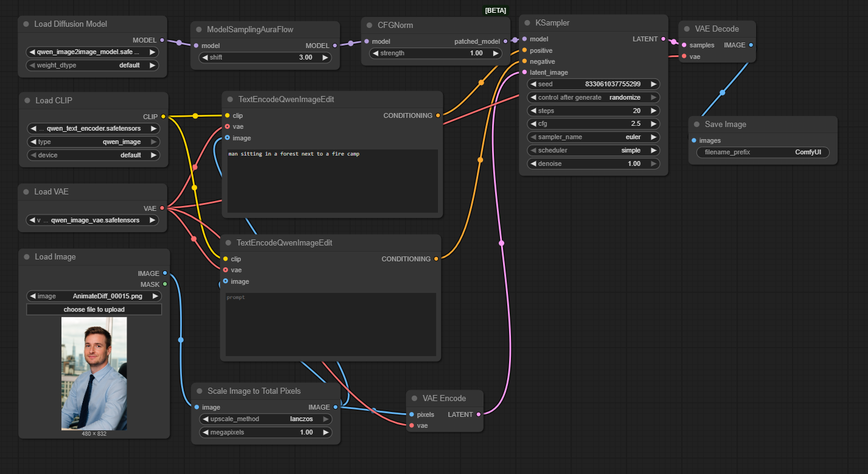Toggle collapse on the ModelSamplingAuraFlow node
Image resolution: width=868 pixels, height=474 pixels.
click(x=199, y=29)
